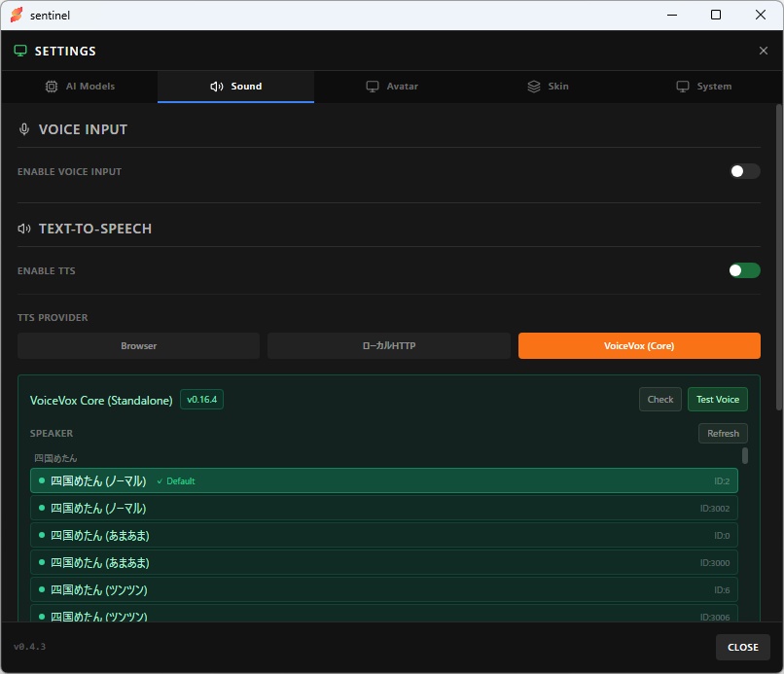The image size is (784, 674).
Task: Click the Test Voice button
Action: click(718, 400)
